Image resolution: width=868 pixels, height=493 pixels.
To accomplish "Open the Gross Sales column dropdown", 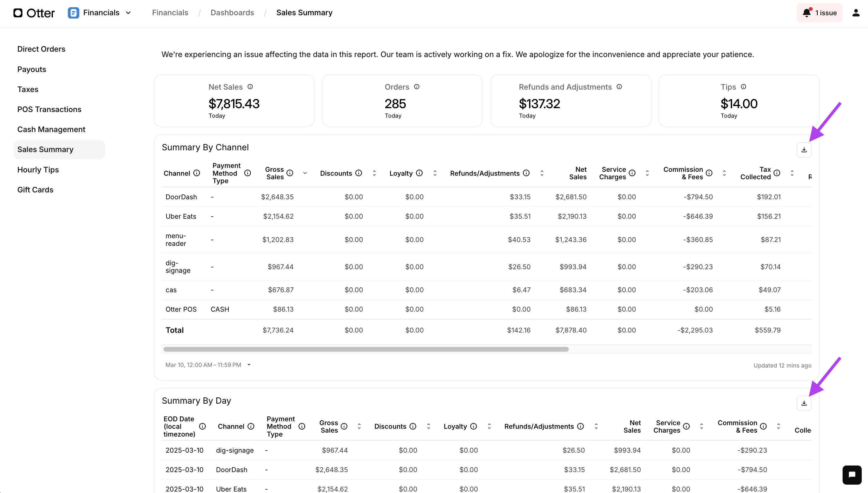I will pyautogui.click(x=305, y=173).
